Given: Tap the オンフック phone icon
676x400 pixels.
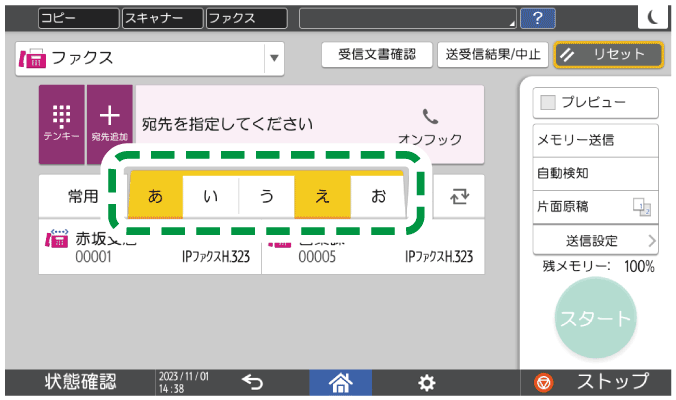Looking at the screenshot, I should tap(430, 117).
